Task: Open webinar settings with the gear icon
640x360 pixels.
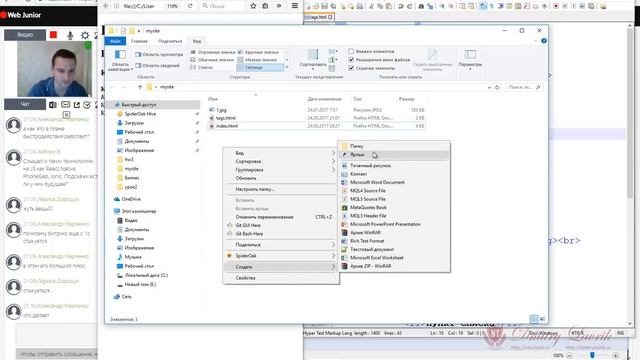Action: pyautogui.click(x=85, y=36)
